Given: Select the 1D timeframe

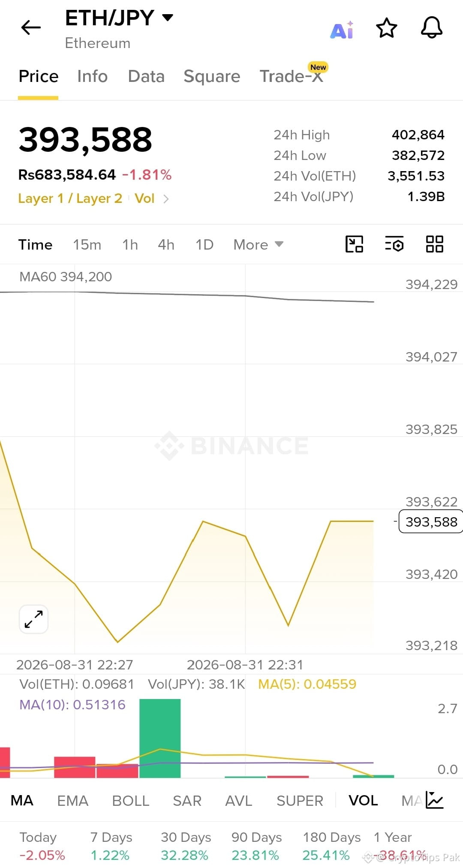Looking at the screenshot, I should tap(204, 244).
